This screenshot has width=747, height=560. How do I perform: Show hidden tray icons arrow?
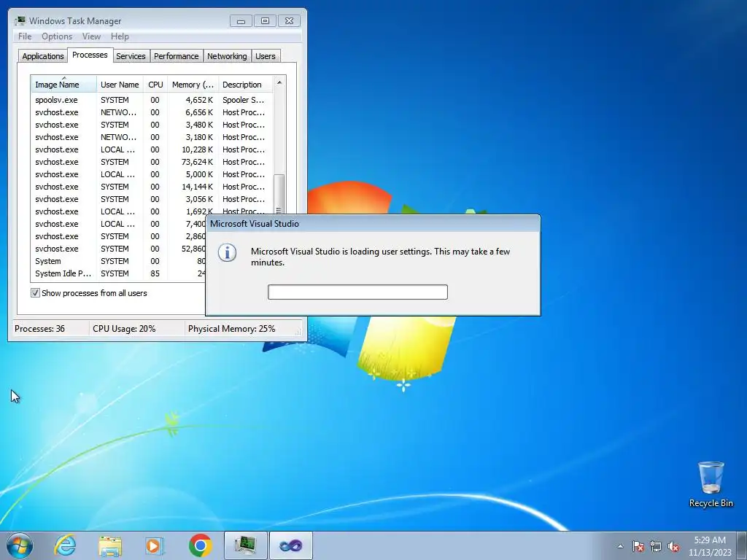[x=620, y=546]
